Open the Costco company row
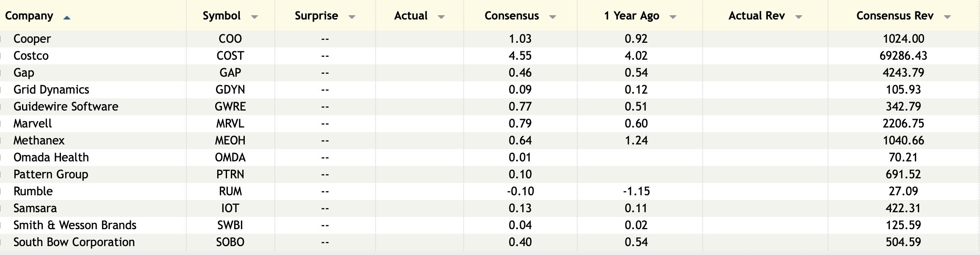This screenshot has width=980, height=255. [31, 56]
